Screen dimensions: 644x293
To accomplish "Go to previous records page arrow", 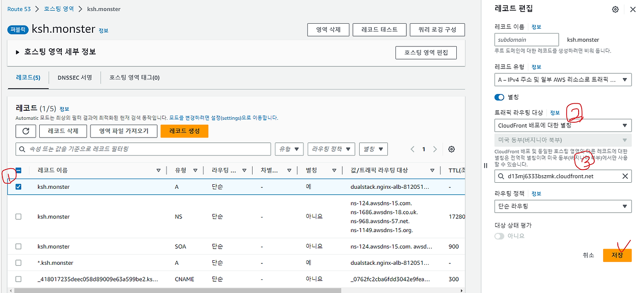I will (x=413, y=149).
